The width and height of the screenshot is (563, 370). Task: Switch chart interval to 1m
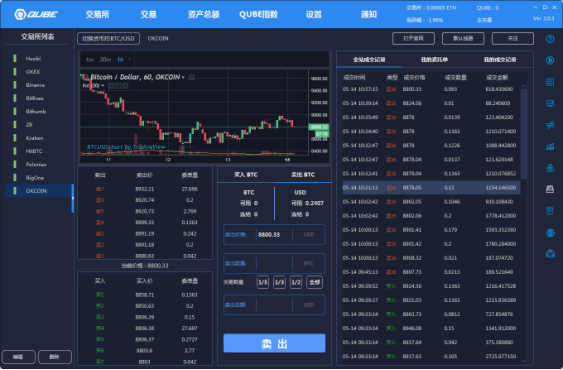[x=90, y=59]
